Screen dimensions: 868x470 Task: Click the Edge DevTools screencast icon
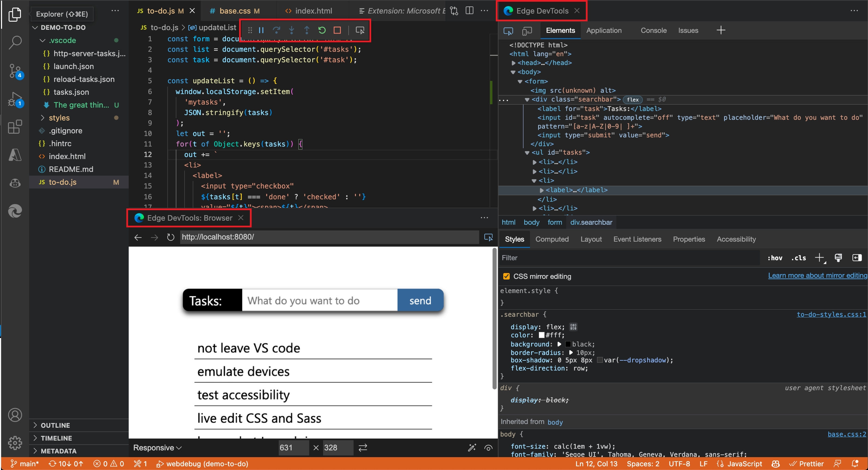coord(507,30)
